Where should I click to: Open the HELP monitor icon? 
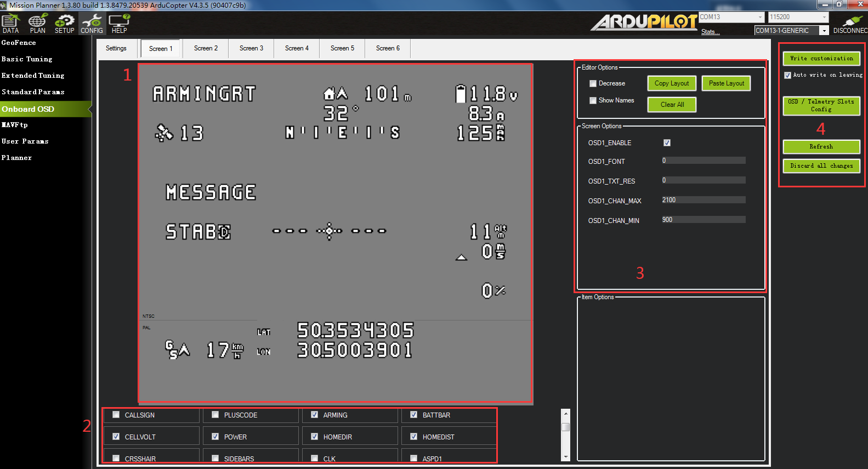pos(119,22)
